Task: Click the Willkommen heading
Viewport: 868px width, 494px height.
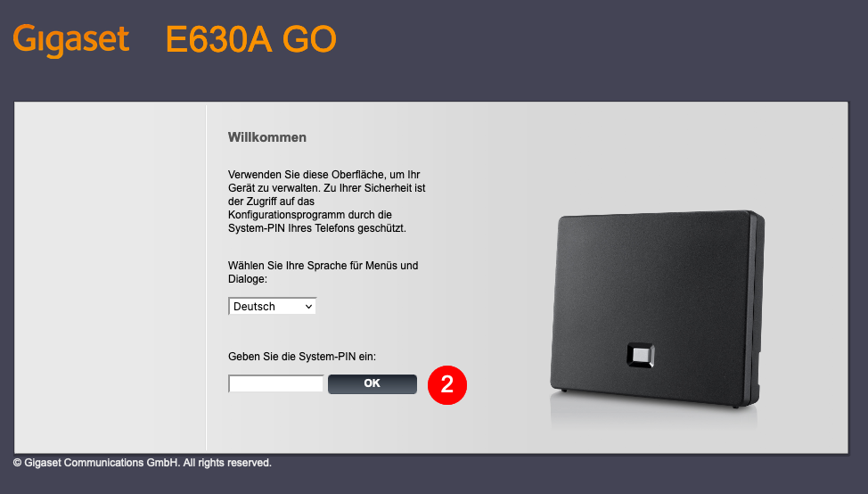Action: pyautogui.click(x=266, y=137)
